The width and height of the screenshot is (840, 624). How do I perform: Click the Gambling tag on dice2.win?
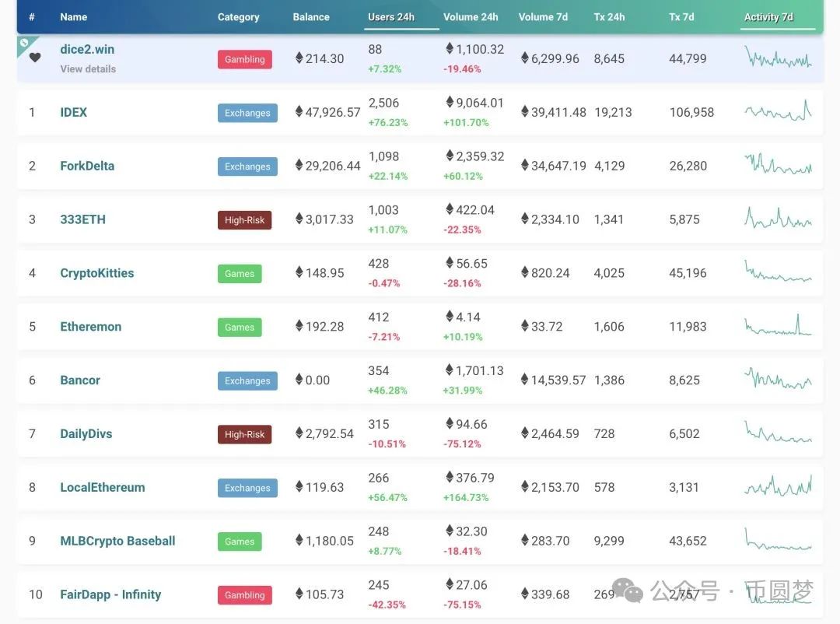pyautogui.click(x=245, y=59)
